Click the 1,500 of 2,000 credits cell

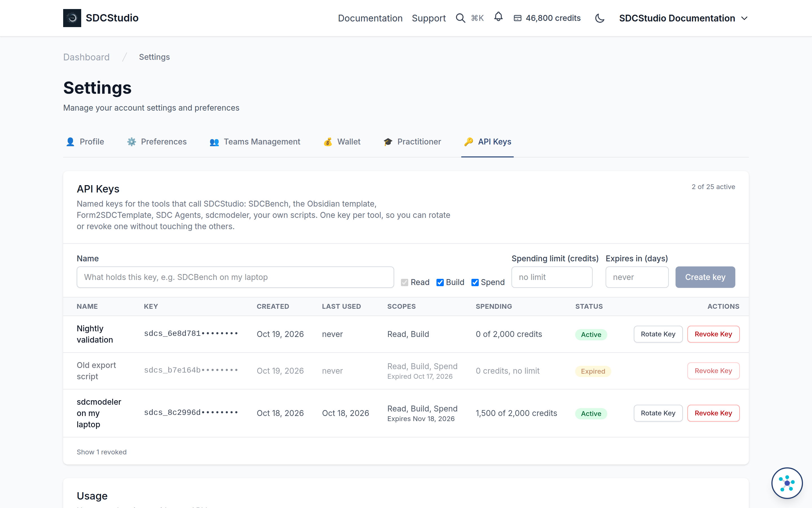click(516, 413)
